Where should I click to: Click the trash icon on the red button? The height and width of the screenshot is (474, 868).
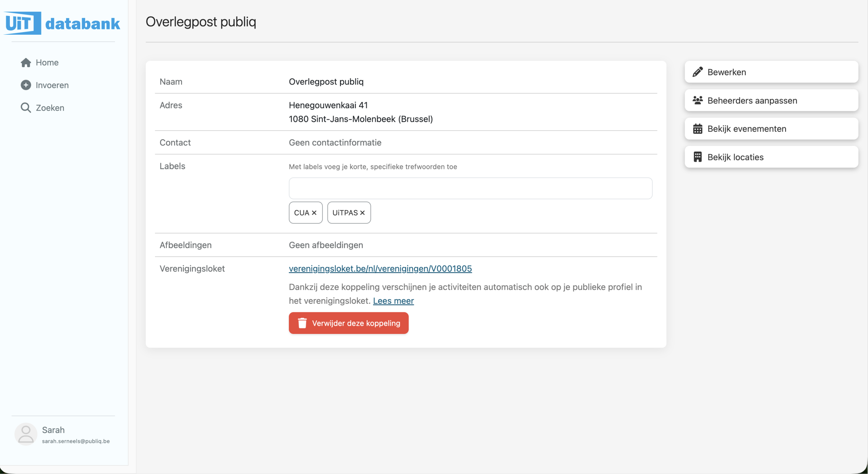point(302,323)
